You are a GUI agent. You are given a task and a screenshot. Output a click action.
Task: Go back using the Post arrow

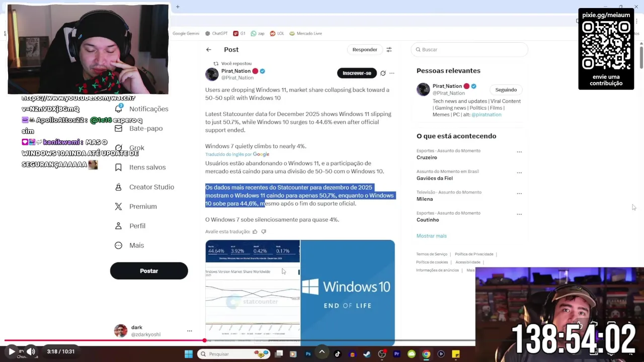208,50
